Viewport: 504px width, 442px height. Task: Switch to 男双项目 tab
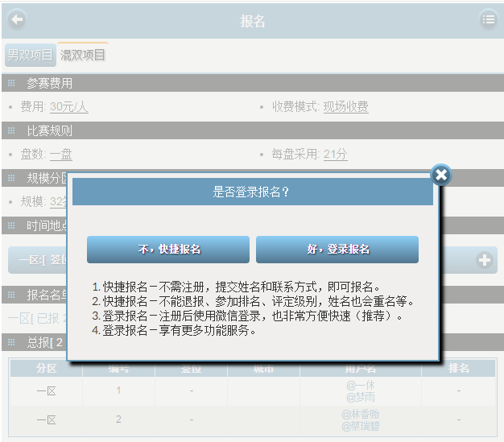[30, 55]
